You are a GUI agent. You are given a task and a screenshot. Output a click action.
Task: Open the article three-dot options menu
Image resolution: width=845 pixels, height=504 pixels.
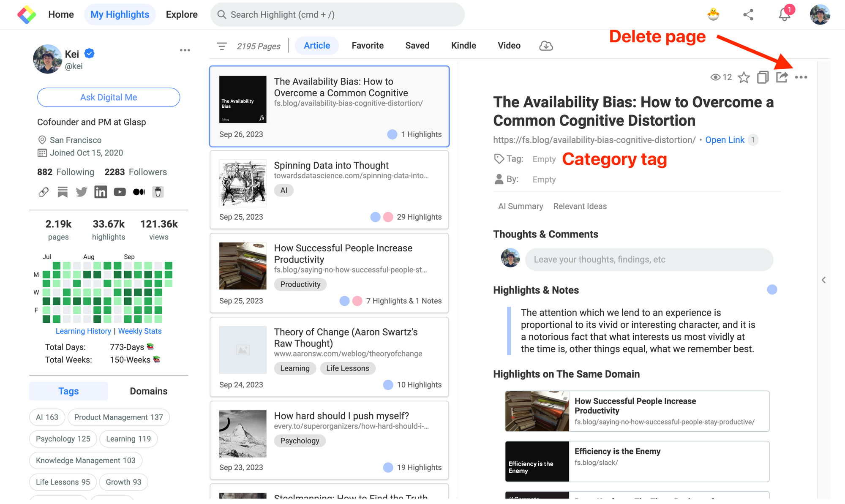click(801, 77)
